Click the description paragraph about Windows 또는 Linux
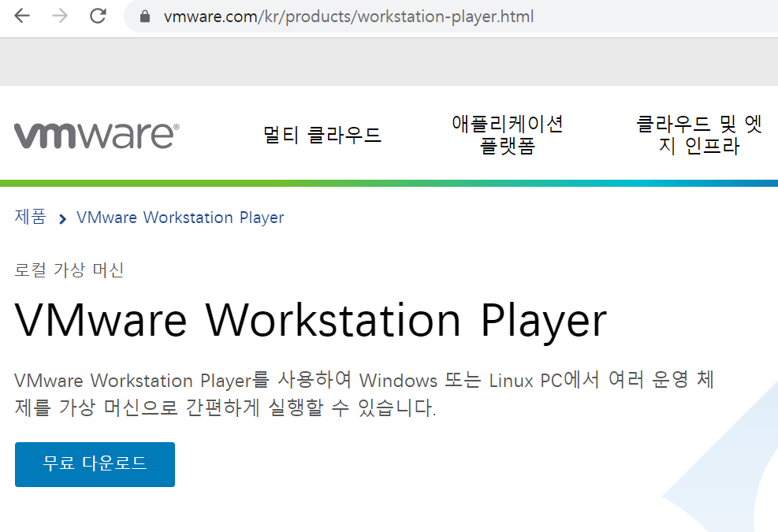The height and width of the screenshot is (532, 778). coord(363,394)
